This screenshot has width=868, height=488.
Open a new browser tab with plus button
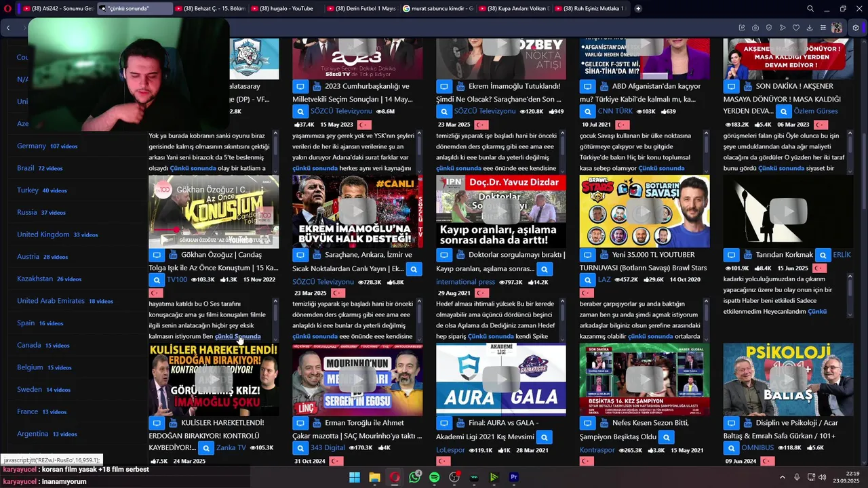click(x=638, y=9)
